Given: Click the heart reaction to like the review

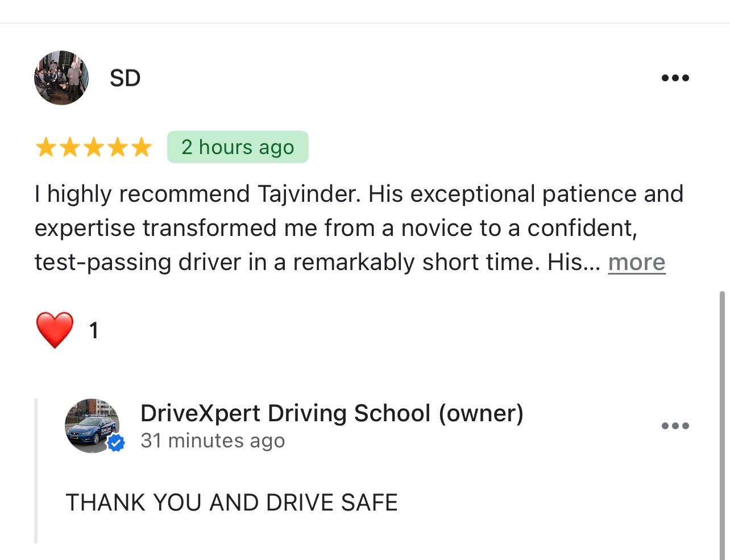Looking at the screenshot, I should point(55,330).
